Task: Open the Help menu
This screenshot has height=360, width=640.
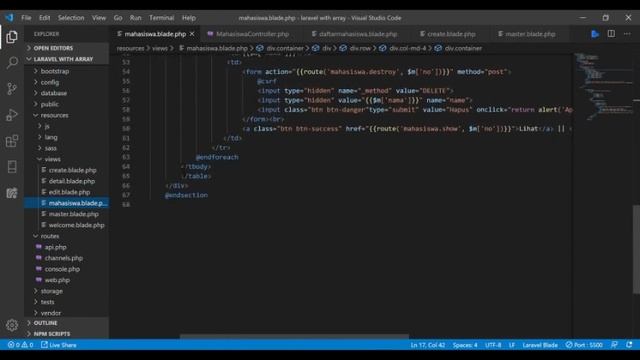Action: point(189,18)
